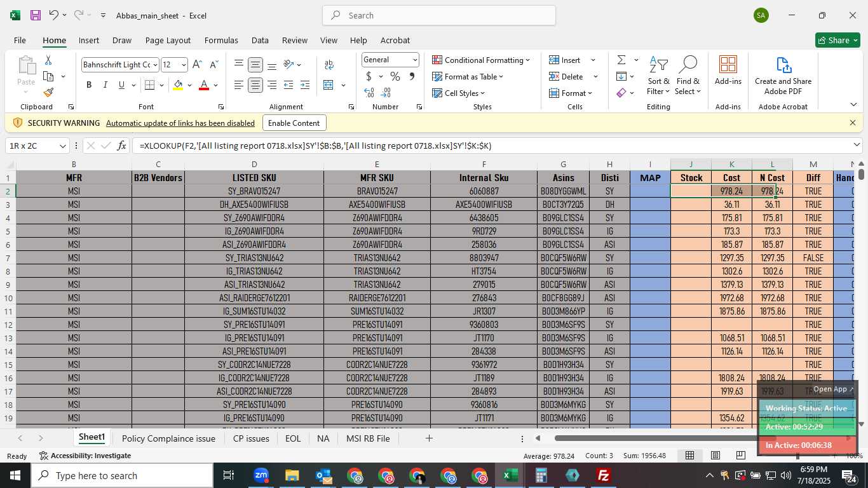
Task: Toggle Top Align
Action: 239,65
